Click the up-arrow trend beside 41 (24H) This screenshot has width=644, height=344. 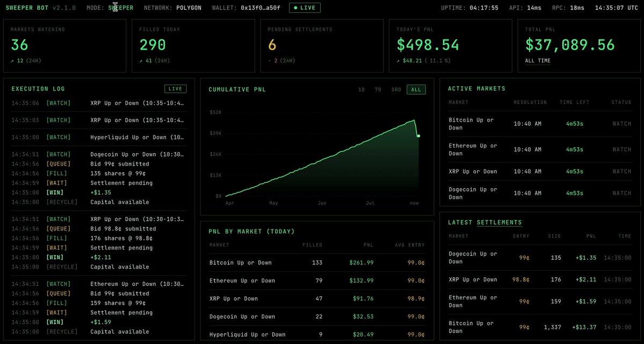pyautogui.click(x=141, y=61)
